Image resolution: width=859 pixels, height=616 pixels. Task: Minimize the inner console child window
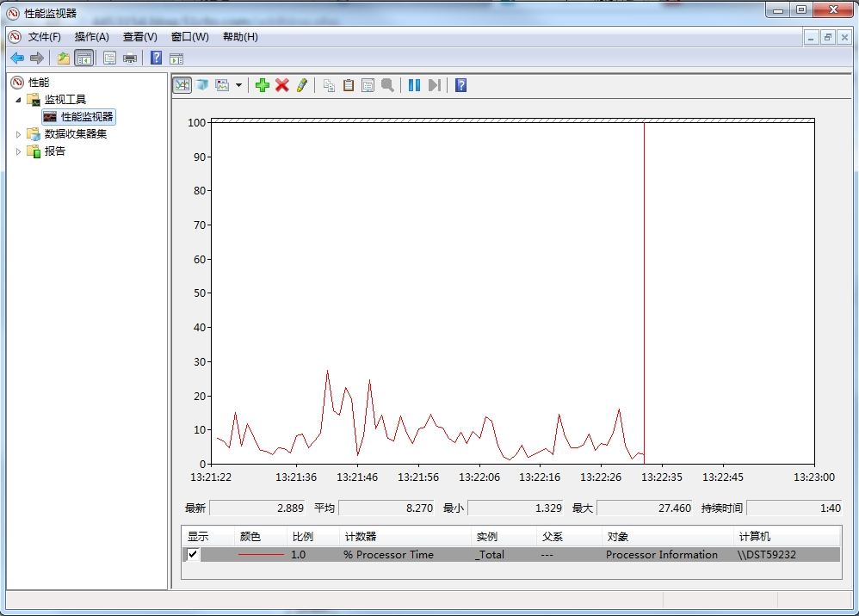click(812, 37)
